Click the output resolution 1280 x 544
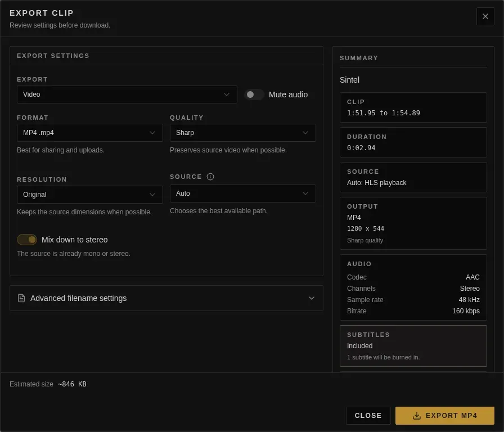Screen dimensions: 504x432 point(366,228)
